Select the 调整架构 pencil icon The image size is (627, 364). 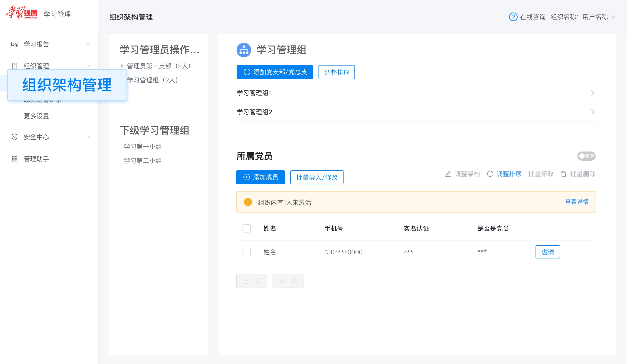[448, 174]
